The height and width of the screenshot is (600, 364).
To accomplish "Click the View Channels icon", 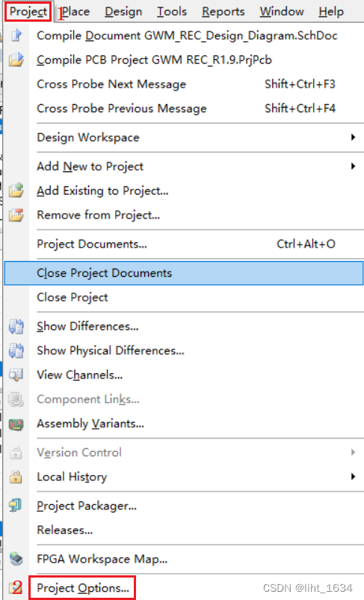I will point(16,375).
